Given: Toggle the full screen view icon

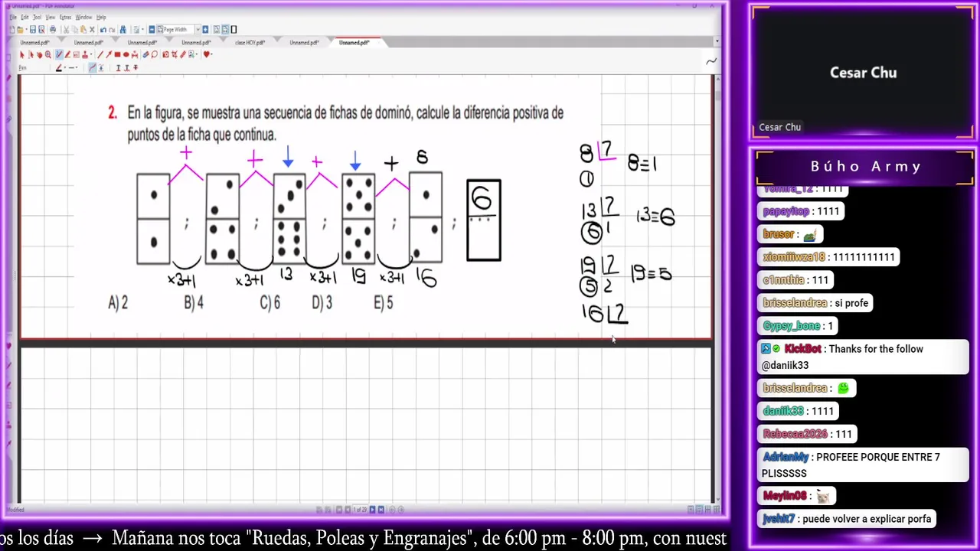Looking at the screenshot, I should click(234, 30).
